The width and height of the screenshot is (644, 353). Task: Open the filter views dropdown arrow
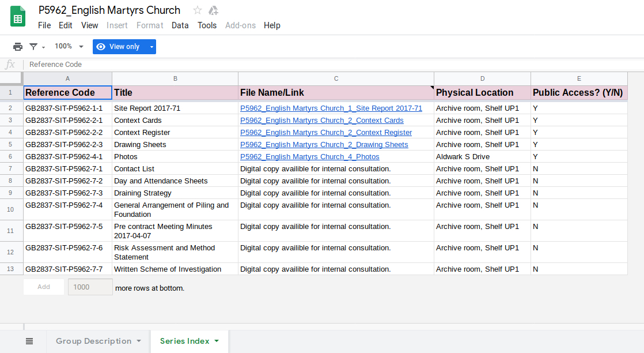click(44, 47)
